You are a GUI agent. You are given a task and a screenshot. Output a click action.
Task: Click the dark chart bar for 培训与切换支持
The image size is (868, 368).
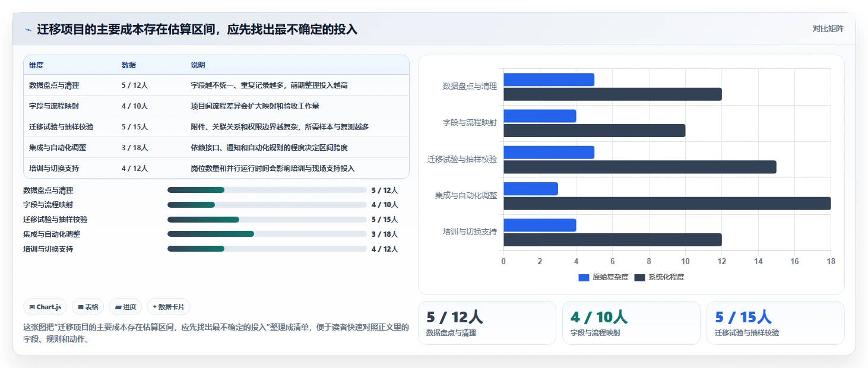tap(612, 240)
